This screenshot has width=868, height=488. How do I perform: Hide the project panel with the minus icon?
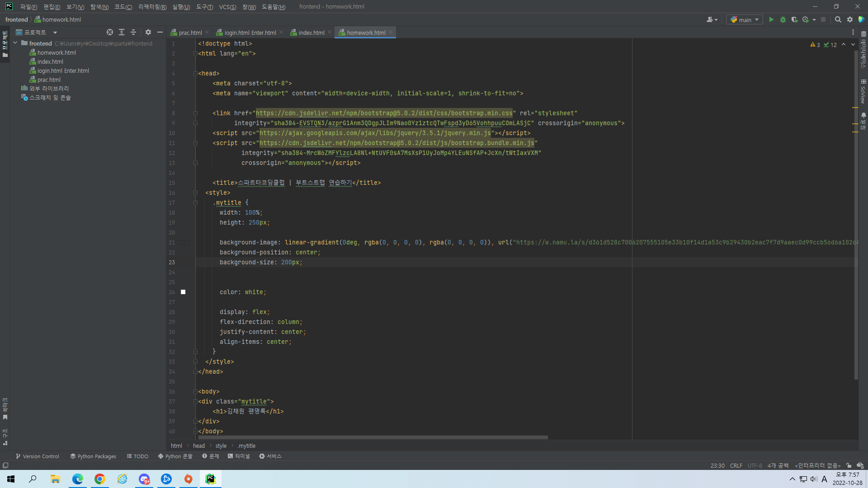[160, 32]
